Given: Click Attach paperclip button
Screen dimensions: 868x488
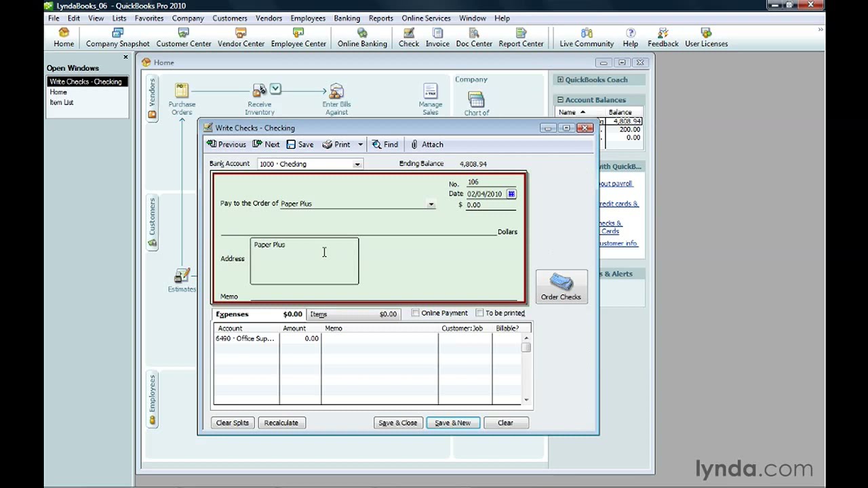Looking at the screenshot, I should coord(427,144).
